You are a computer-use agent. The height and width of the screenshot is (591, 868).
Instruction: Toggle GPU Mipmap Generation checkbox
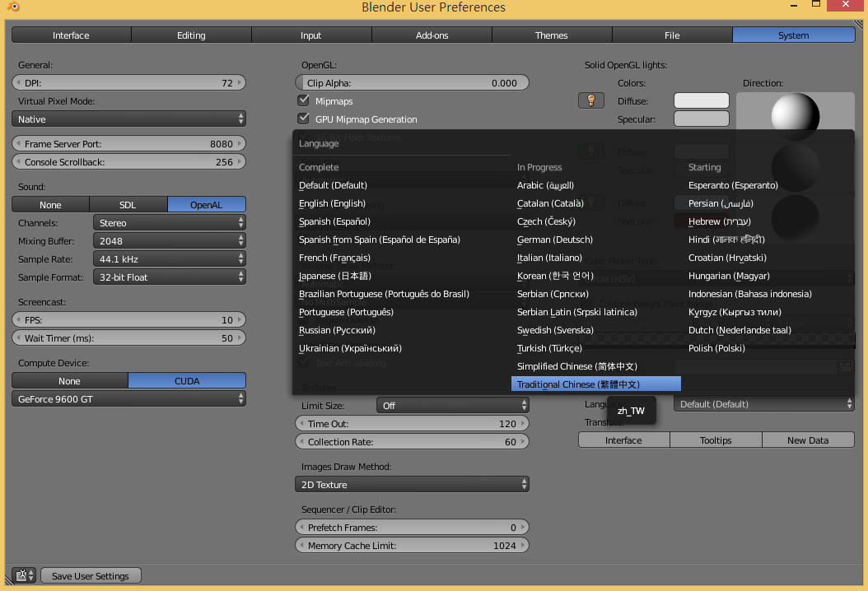click(x=303, y=119)
